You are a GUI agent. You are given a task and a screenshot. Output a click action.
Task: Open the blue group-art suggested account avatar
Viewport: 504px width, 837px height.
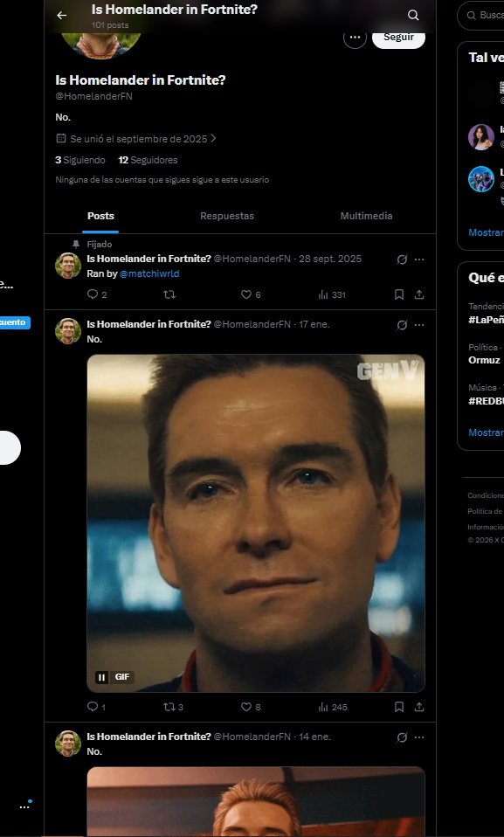point(481,179)
